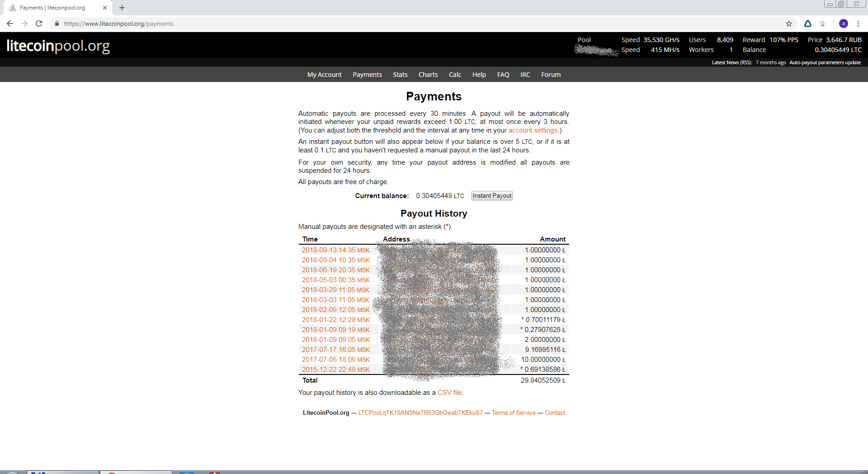
Task: Open payout dated 2015-12-22 22:48 MSK
Action: coord(336,370)
